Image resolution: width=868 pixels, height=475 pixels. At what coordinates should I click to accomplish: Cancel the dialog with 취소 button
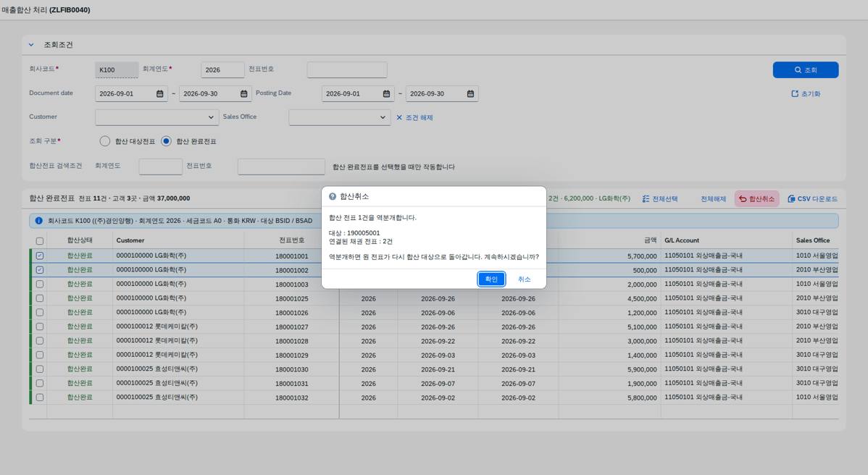525,279
